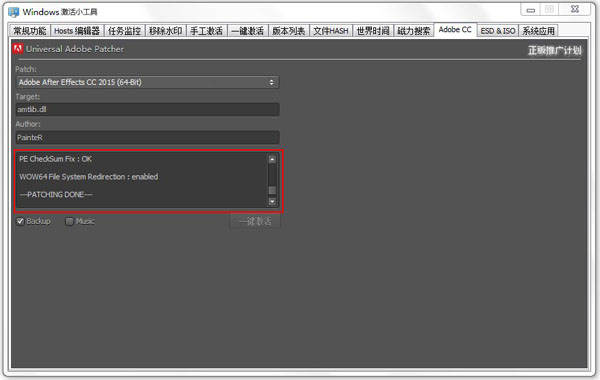This screenshot has width=600, height=380.
Task: Open the 常规功能 tab
Action: (29, 31)
